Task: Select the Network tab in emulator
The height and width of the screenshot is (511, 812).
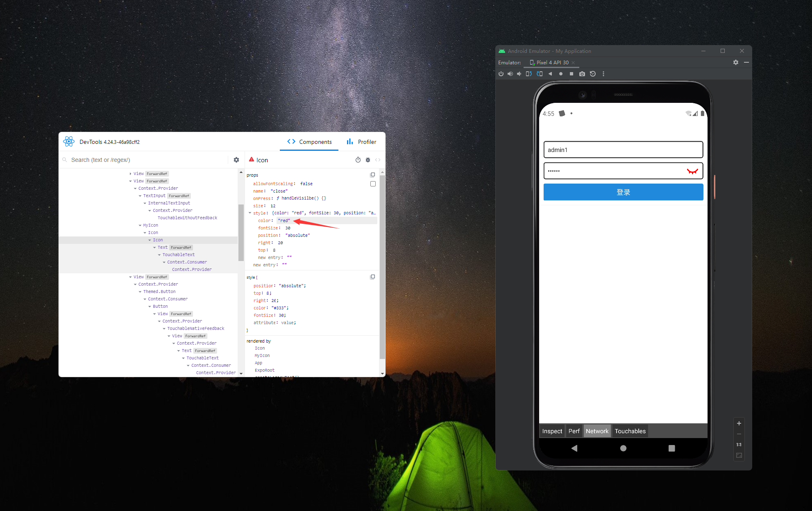Action: pyautogui.click(x=597, y=431)
